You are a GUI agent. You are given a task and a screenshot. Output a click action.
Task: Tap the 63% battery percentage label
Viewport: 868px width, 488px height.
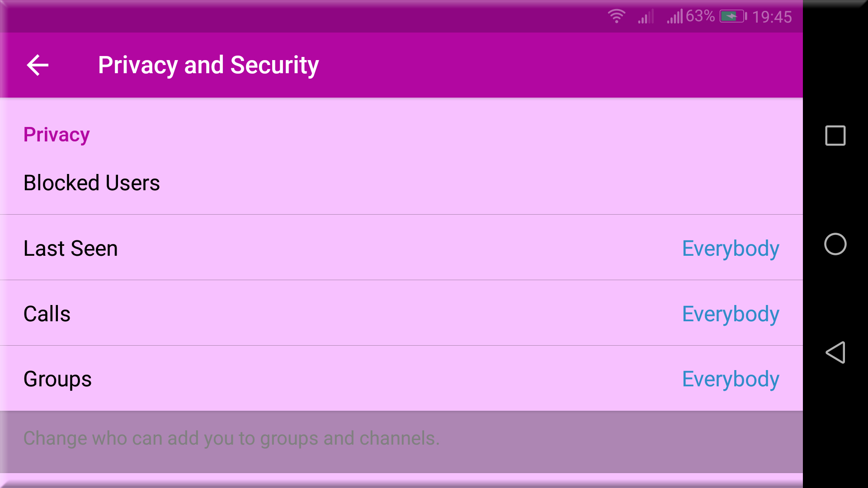[x=699, y=16]
